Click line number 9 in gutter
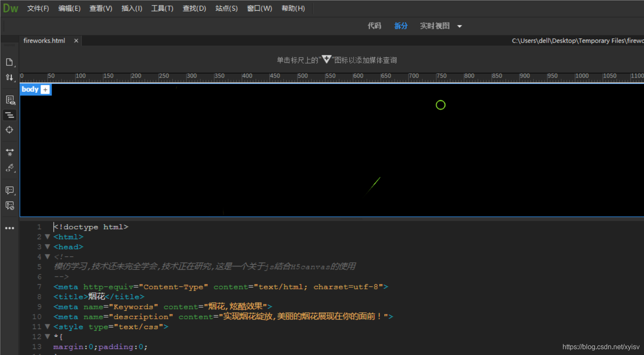Screen dimensions: 644x355 (39, 307)
